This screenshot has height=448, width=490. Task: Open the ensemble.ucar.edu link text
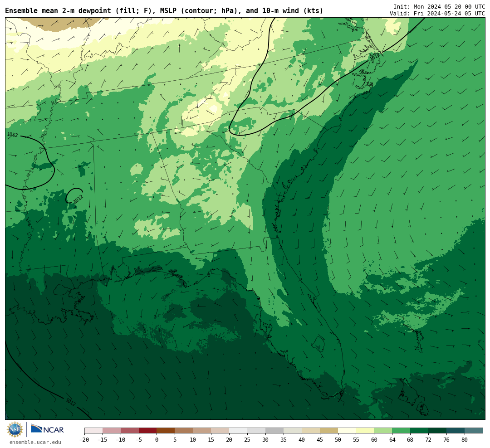[35, 442]
